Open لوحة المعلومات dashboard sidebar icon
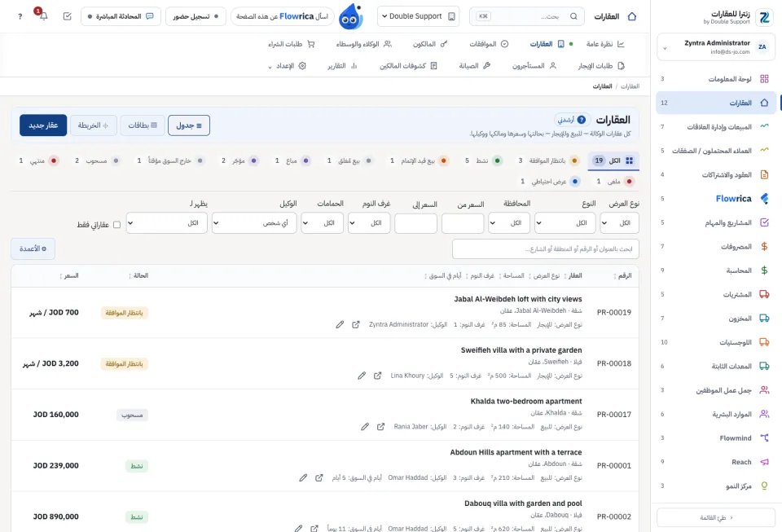Screen dimensions: 782x532 [764, 79]
